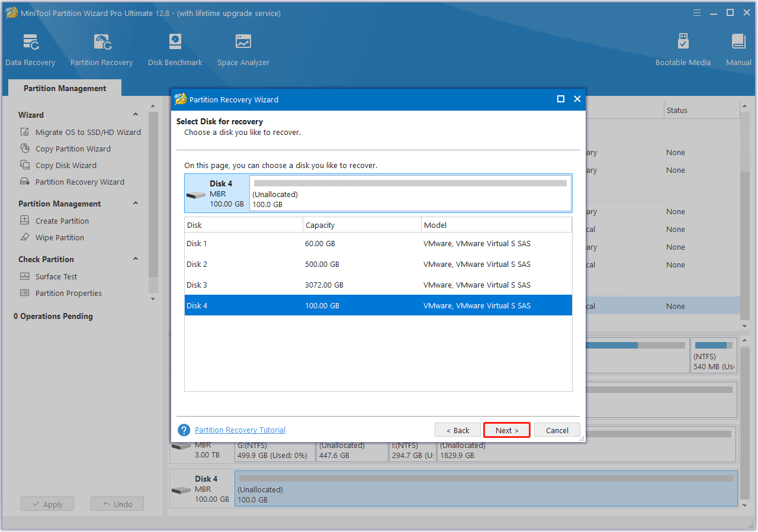Viewport: 758px width, 532px height.
Task: Click the Apply button
Action: [x=47, y=504]
